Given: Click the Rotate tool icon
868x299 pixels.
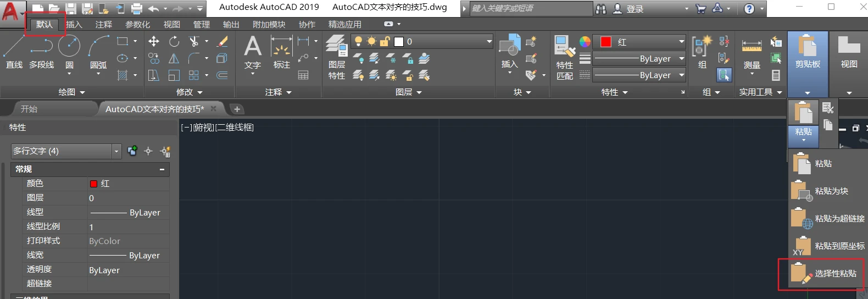Looking at the screenshot, I should point(174,41).
